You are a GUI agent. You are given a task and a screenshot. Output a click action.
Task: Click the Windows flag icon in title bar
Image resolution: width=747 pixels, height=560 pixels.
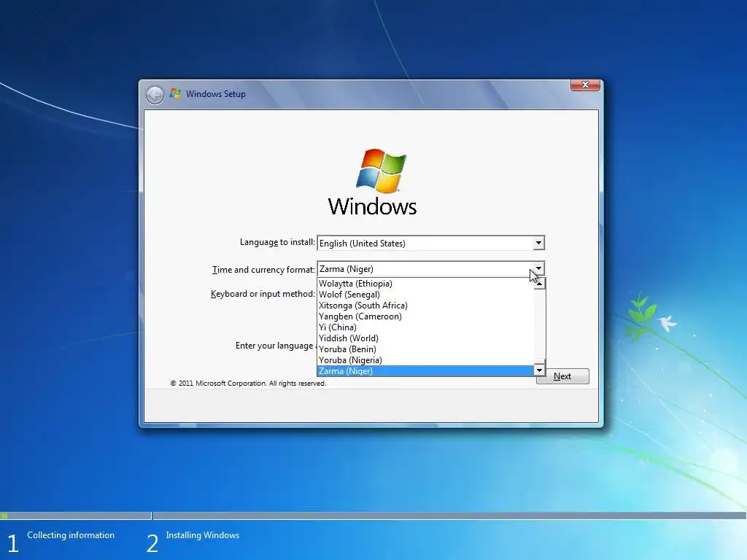pyautogui.click(x=175, y=94)
